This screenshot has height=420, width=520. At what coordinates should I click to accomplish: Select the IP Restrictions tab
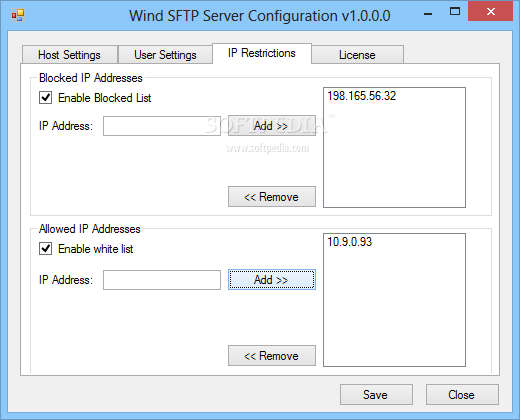pyautogui.click(x=262, y=53)
